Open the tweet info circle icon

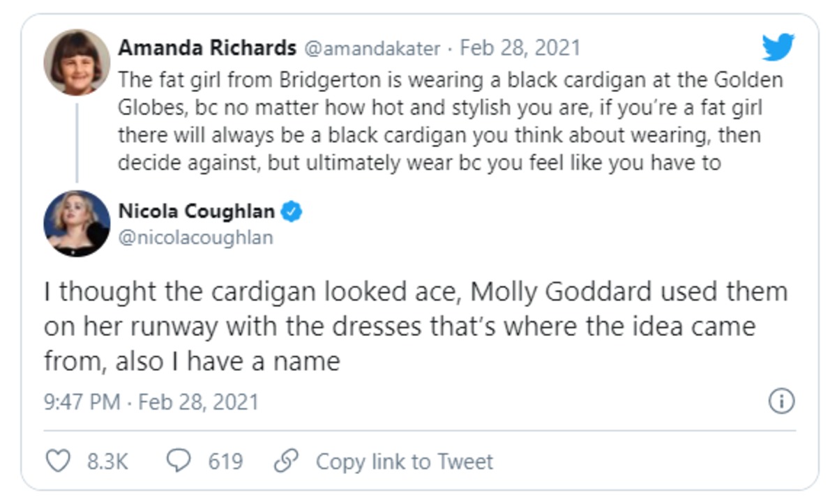(x=781, y=402)
